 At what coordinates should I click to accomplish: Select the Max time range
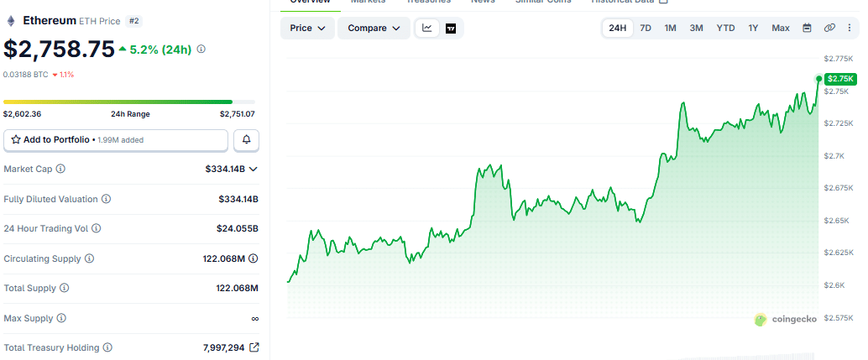pyautogui.click(x=781, y=29)
